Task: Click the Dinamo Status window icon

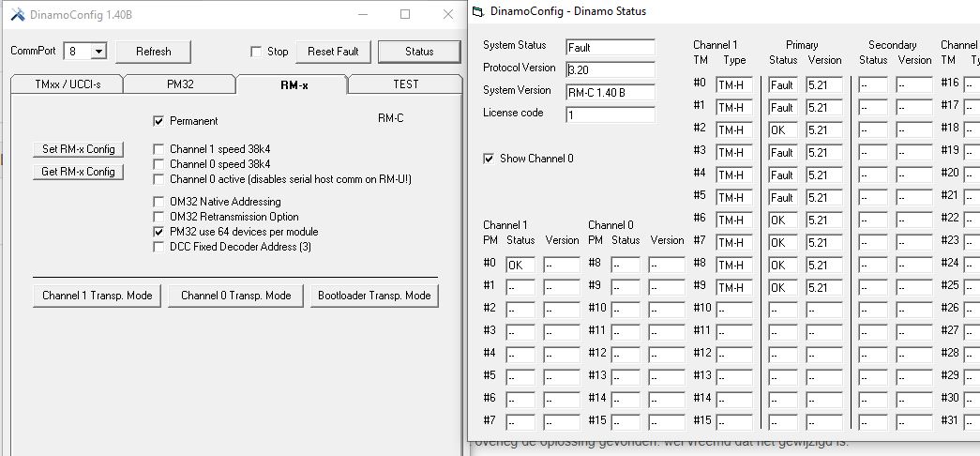Action: [478, 11]
